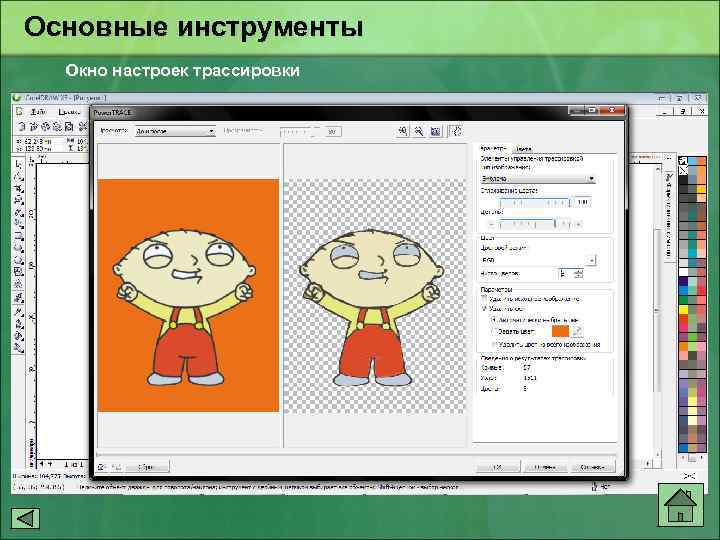Click the number of colors spinner arrows
The width and height of the screenshot is (720, 540).
coord(578,274)
